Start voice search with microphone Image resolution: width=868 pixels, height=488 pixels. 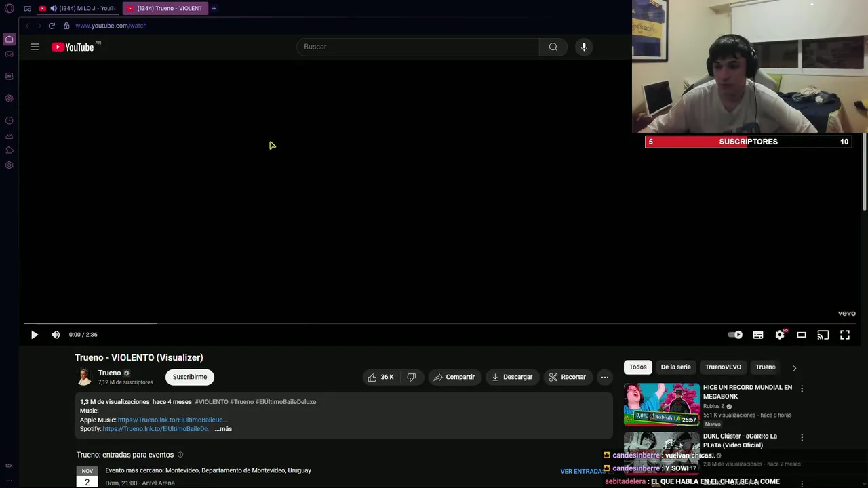(x=584, y=47)
